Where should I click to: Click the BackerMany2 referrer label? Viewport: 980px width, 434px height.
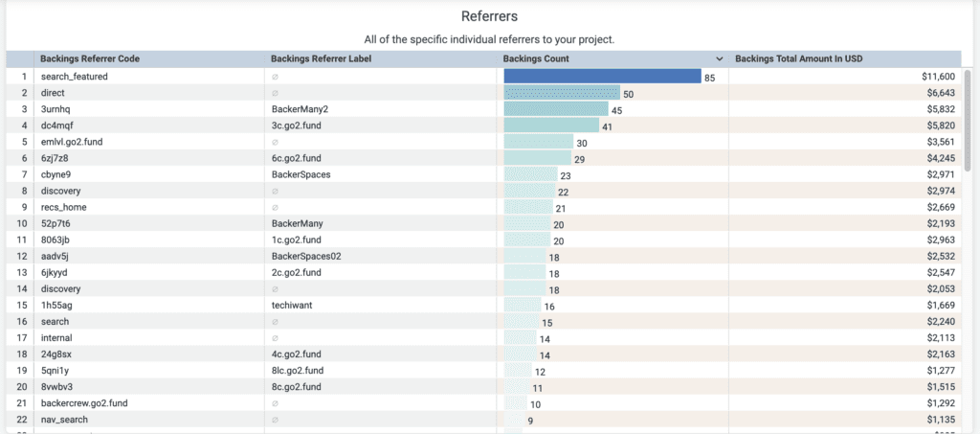[300, 109]
